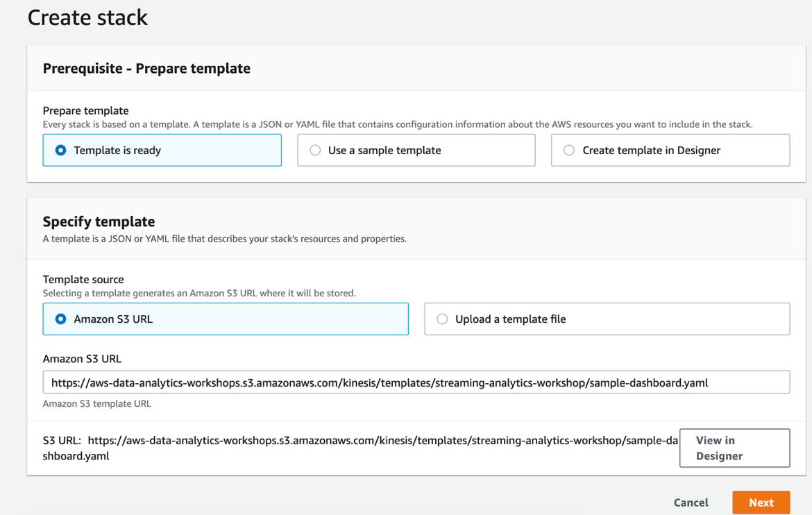Click the Amazon S3 URL input field
This screenshot has width=812, height=515.
416,382
